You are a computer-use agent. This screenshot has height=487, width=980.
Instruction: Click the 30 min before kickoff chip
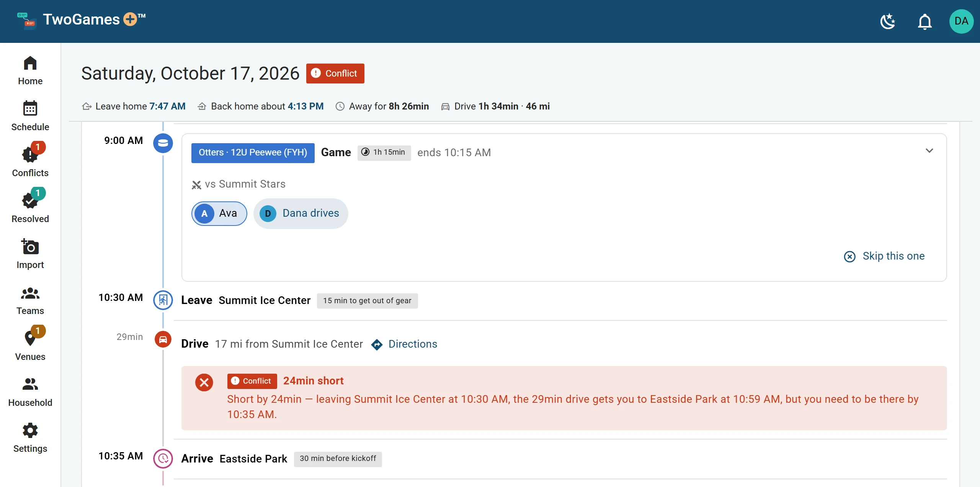tap(338, 459)
